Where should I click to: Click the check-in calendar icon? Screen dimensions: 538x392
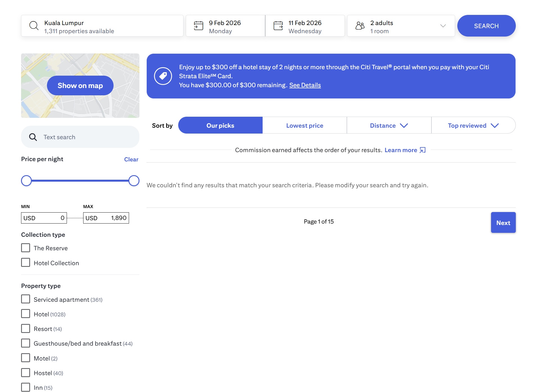[198, 26]
